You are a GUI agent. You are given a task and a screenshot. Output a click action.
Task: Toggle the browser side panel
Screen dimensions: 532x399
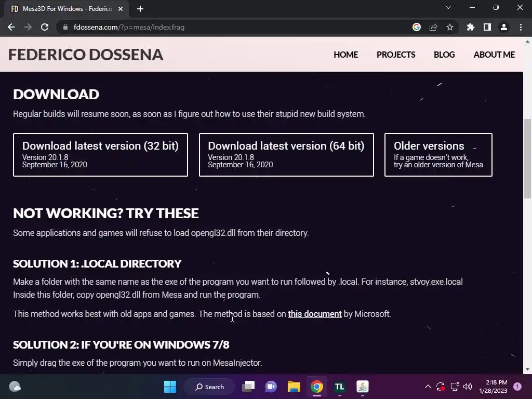(x=487, y=27)
